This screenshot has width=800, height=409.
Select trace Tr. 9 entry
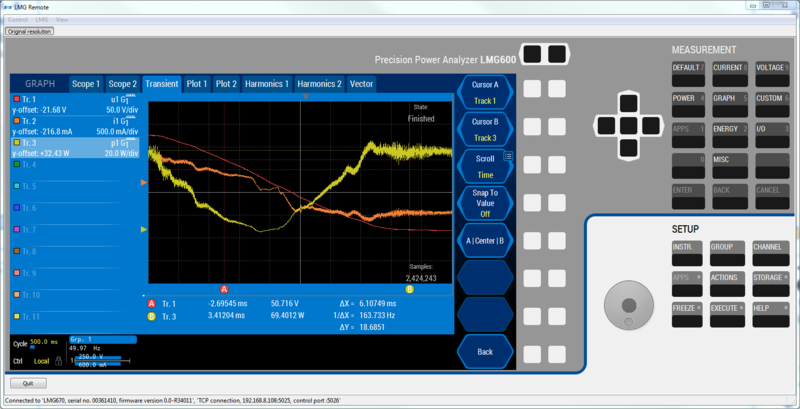coord(76,273)
